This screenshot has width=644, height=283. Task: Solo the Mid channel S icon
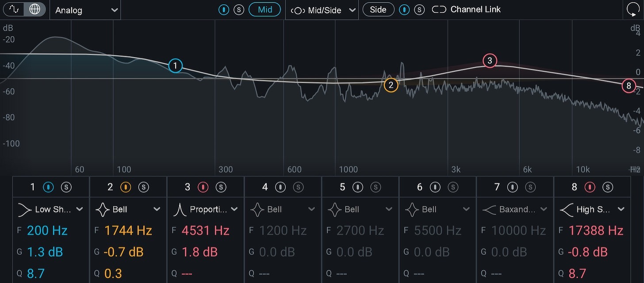239,9
